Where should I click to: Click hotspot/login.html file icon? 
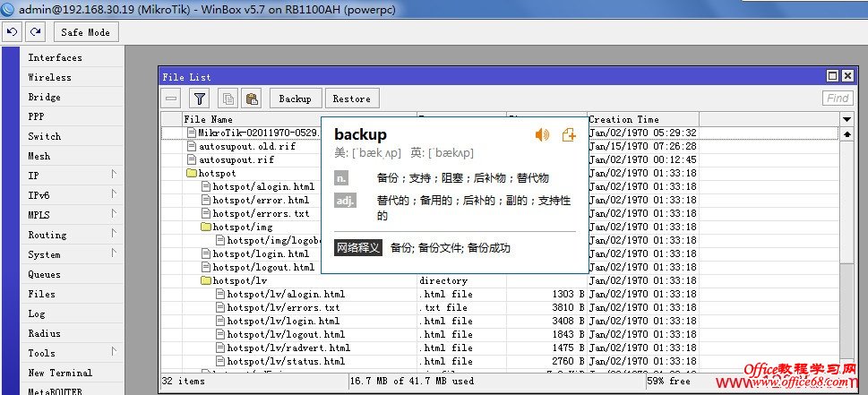(206, 253)
